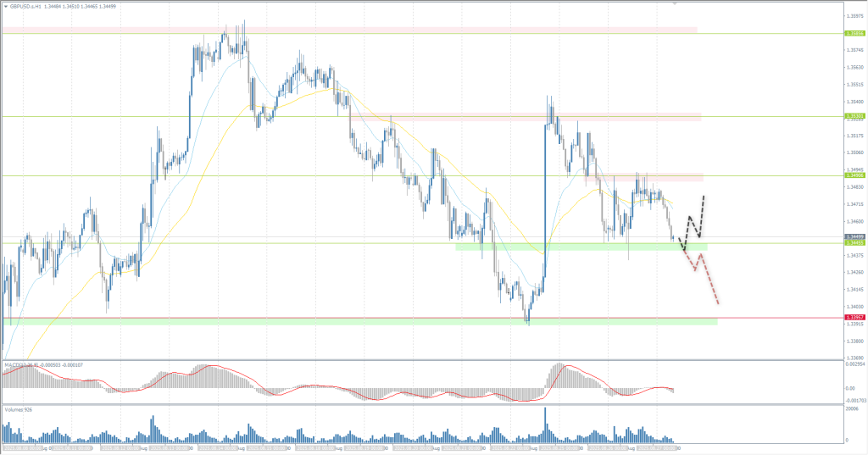
Task: Select the 1.35856 green price label
Action: tap(854, 34)
